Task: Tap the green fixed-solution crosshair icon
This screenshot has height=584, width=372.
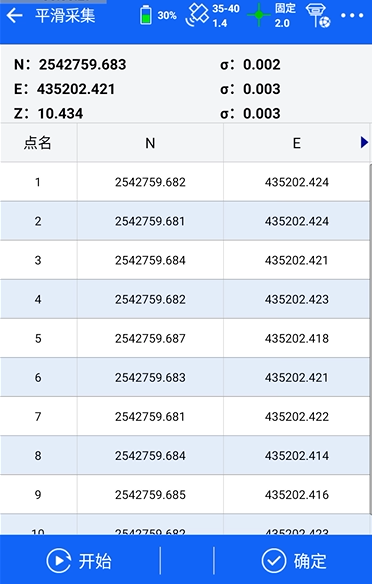Action: click(259, 15)
